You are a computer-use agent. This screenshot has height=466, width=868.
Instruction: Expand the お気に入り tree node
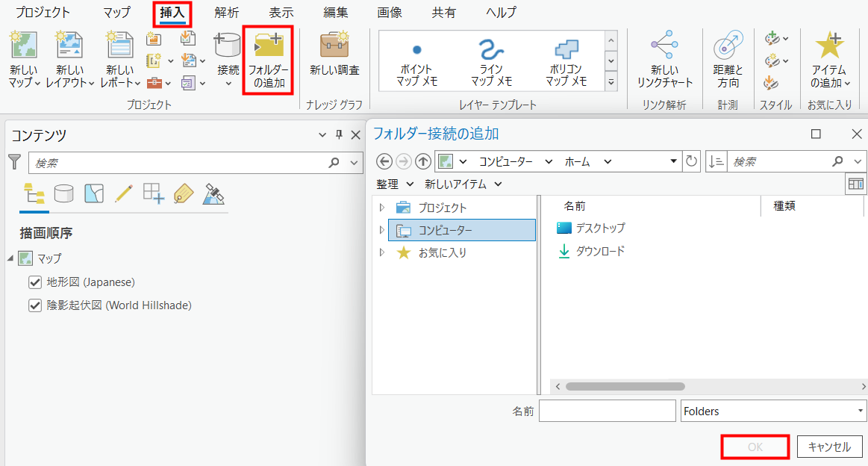[382, 252]
